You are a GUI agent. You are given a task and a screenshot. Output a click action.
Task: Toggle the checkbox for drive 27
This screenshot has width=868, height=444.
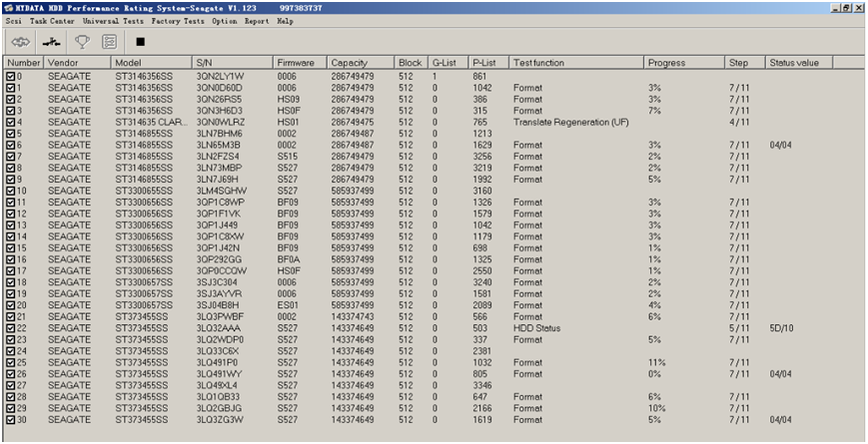(x=11, y=385)
